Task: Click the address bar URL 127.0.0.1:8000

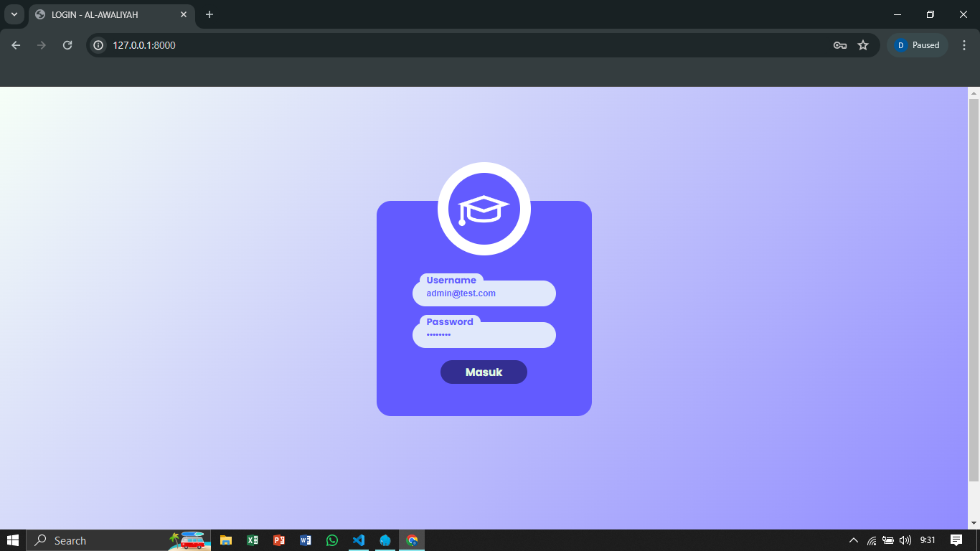Action: 144,45
